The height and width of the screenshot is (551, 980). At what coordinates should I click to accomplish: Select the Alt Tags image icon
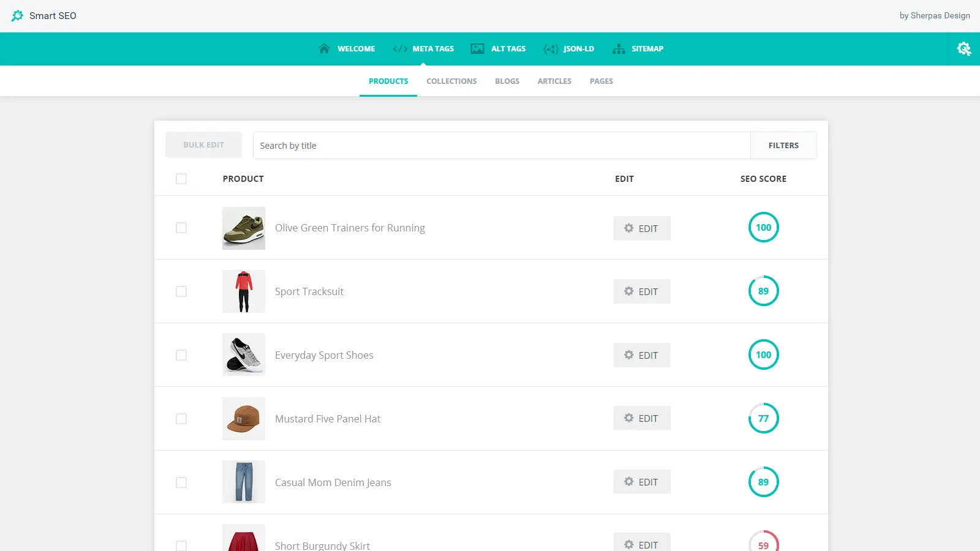click(477, 48)
